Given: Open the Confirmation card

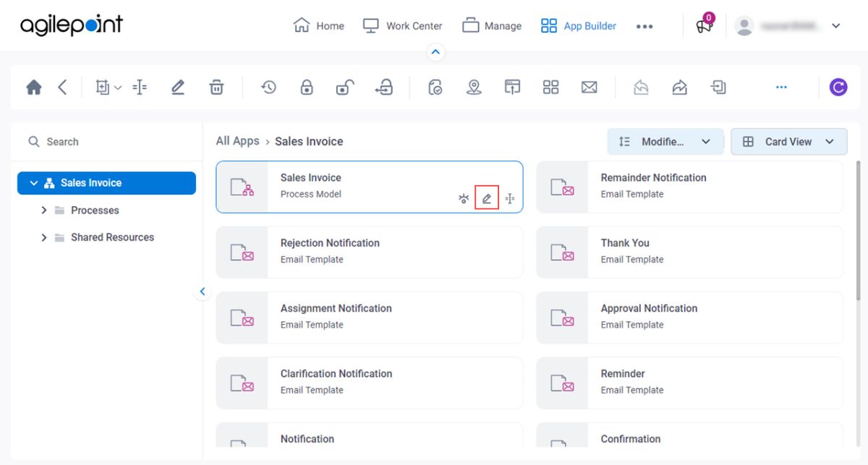Looking at the screenshot, I should (689, 435).
